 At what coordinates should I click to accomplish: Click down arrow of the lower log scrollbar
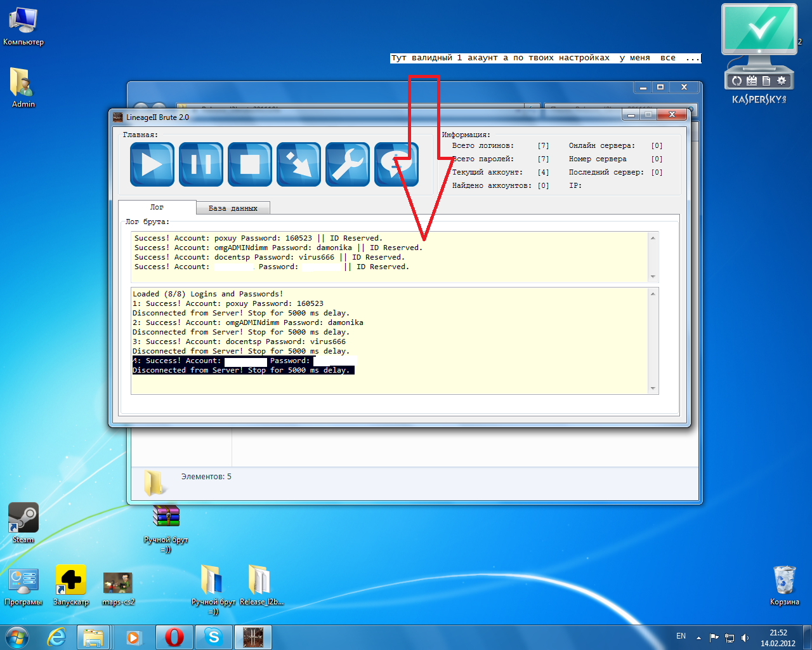coord(653,388)
